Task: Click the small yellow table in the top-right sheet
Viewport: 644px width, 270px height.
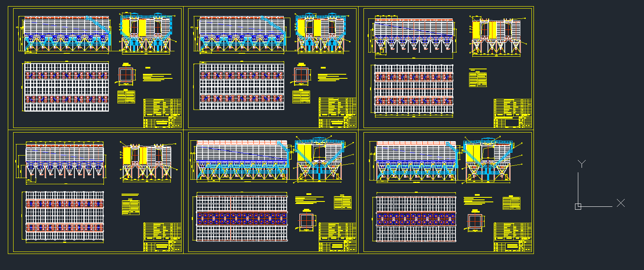Action: point(478,78)
